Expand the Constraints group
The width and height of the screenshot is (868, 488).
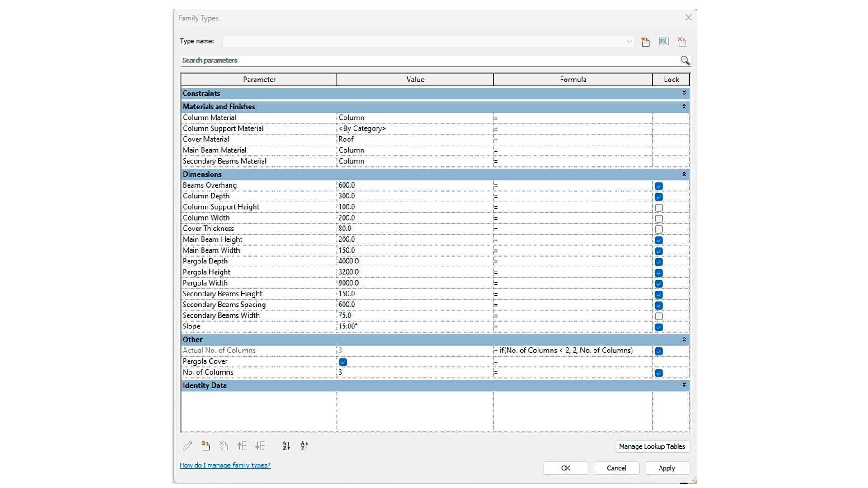tap(684, 93)
